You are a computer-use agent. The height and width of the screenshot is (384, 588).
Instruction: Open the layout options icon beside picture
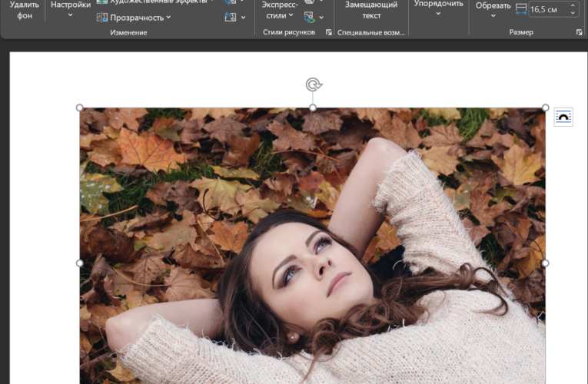coord(563,117)
